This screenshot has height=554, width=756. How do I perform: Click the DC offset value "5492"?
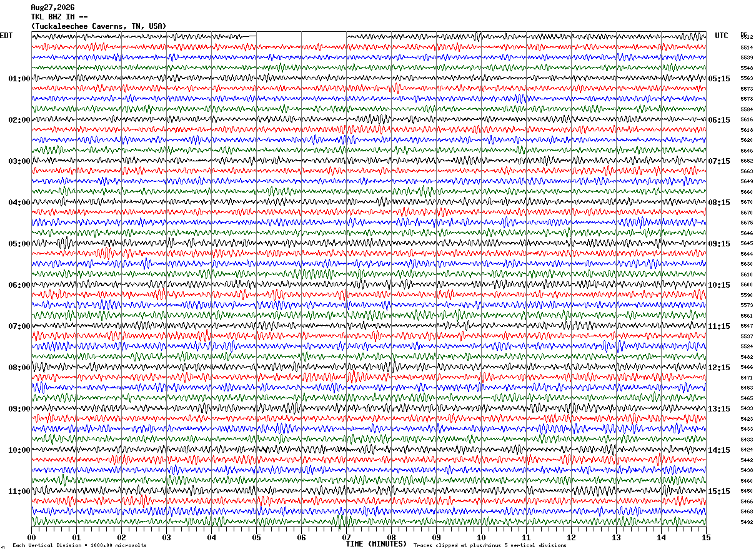[747, 522]
